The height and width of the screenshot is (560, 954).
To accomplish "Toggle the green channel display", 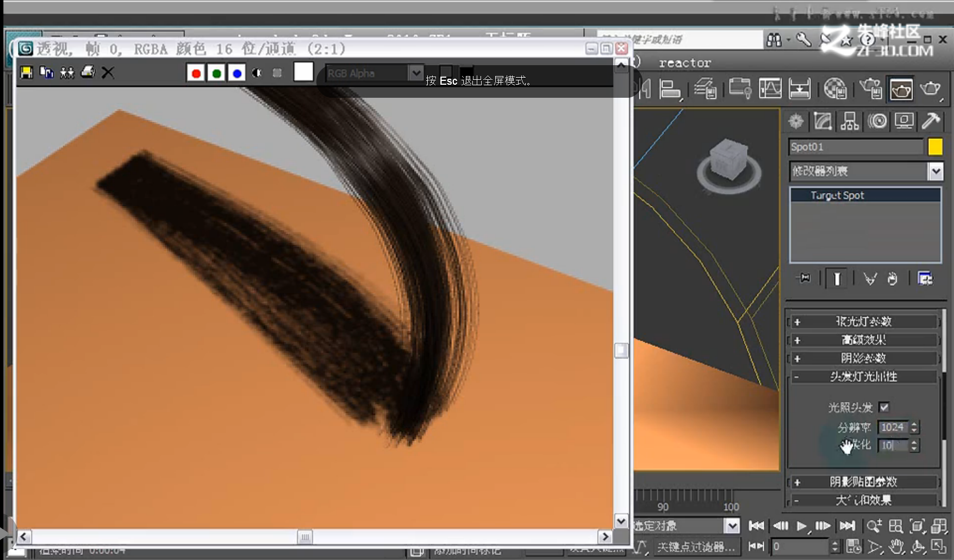I will point(216,73).
